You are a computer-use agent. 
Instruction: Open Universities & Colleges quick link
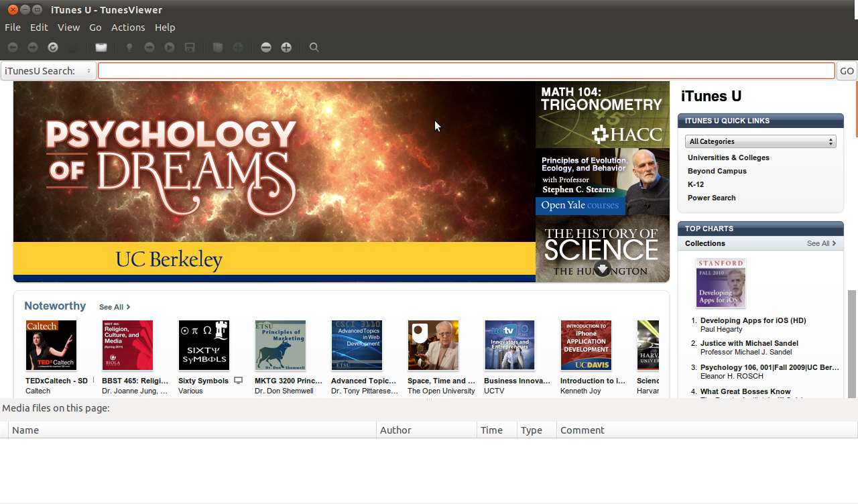pyautogui.click(x=729, y=157)
